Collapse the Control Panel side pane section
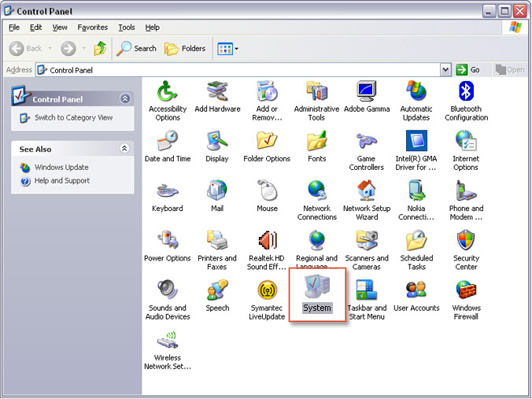 [x=124, y=99]
